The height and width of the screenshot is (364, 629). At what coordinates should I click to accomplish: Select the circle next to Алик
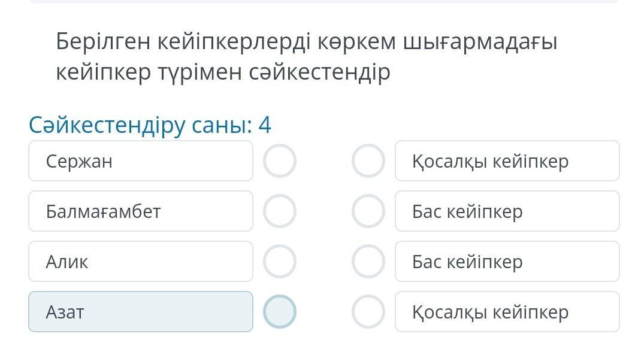coord(280,262)
